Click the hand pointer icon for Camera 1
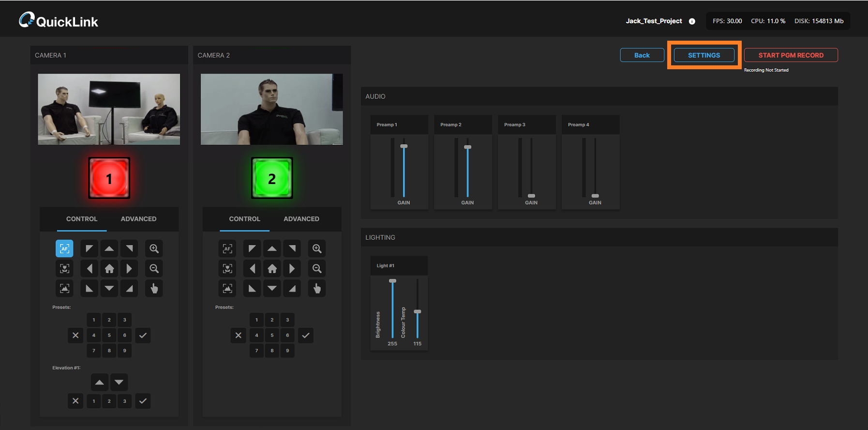The width and height of the screenshot is (868, 430). coord(154,289)
